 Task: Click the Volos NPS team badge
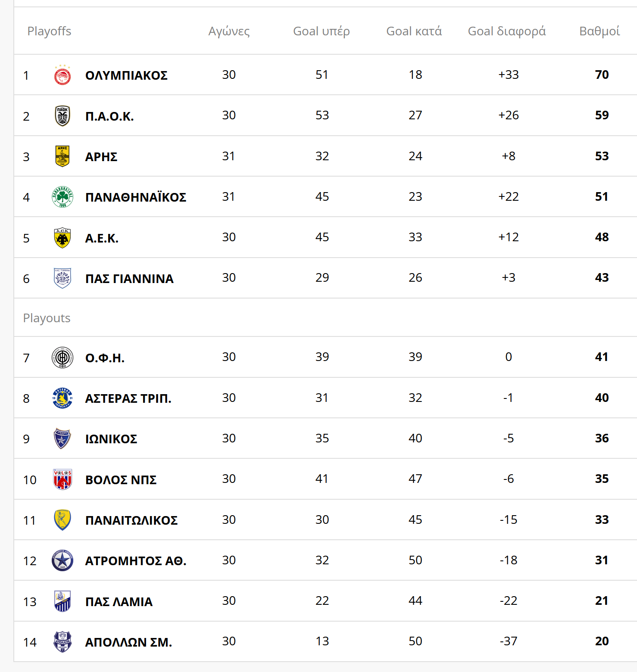[x=62, y=479]
